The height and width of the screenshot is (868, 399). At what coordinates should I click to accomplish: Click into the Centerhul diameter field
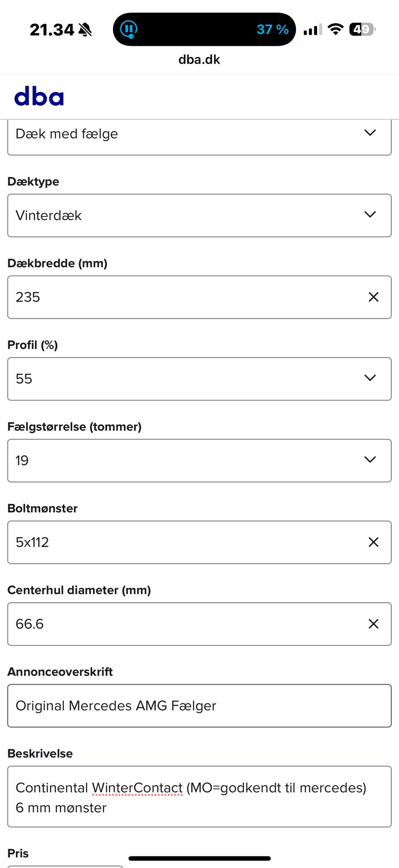point(183,624)
